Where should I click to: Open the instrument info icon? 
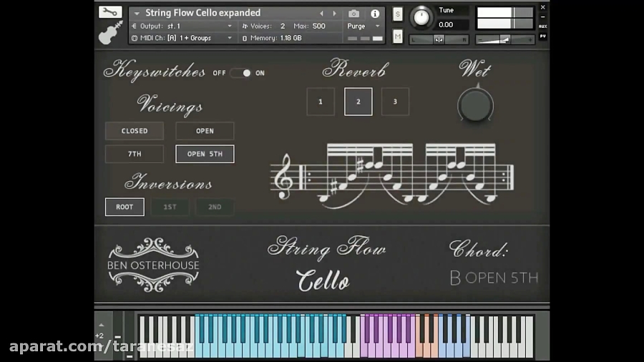(375, 14)
